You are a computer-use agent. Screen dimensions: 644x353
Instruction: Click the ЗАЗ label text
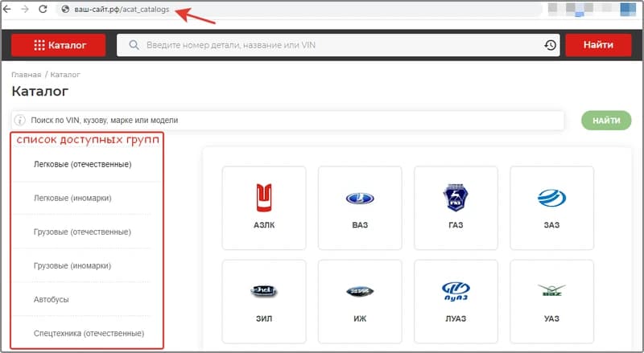pyautogui.click(x=551, y=225)
